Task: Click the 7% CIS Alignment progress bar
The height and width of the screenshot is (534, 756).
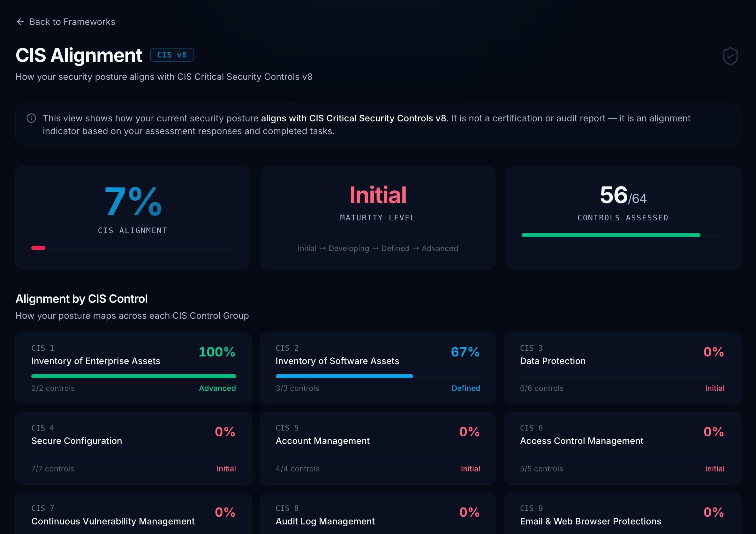Action: pyautogui.click(x=133, y=248)
